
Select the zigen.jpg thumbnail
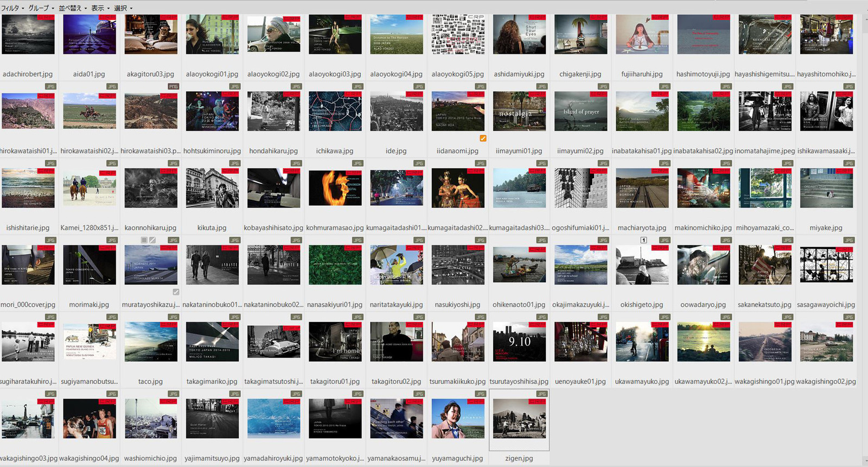pyautogui.click(x=519, y=419)
